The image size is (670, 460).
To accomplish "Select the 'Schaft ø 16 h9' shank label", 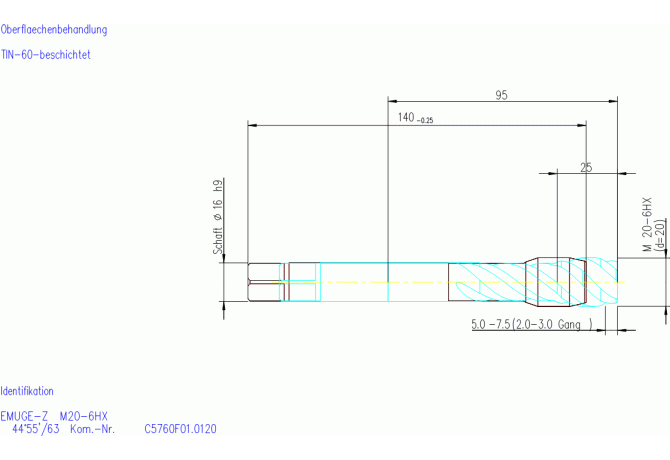I will tap(218, 217).
